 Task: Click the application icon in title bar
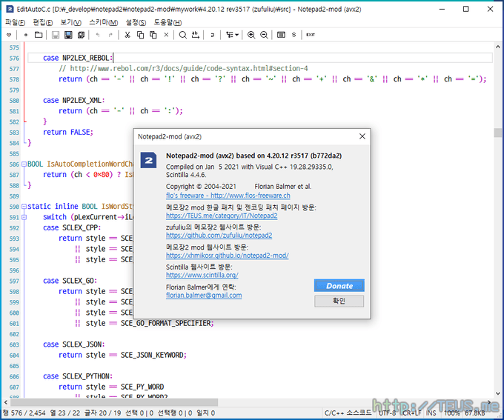point(10,9)
